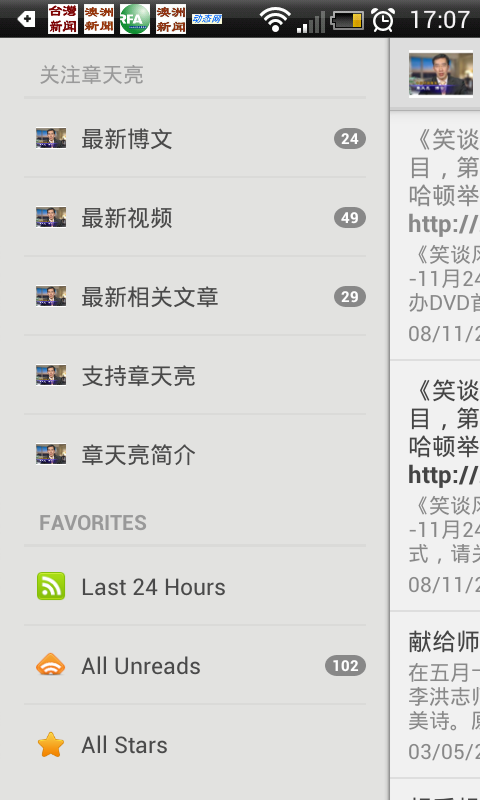Open 支持章天亮 entry
Screen dimensions: 480x800
coord(195,376)
